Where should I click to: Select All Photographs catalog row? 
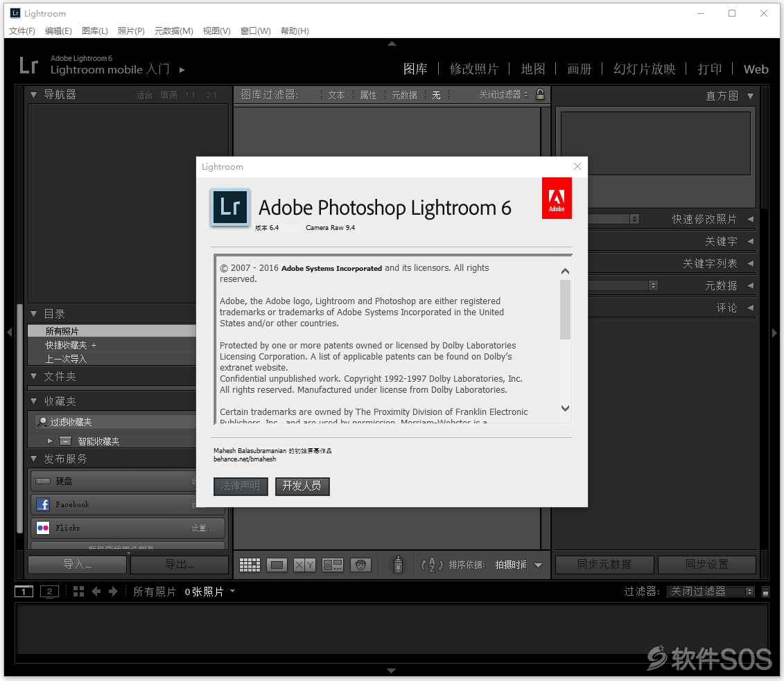[112, 330]
